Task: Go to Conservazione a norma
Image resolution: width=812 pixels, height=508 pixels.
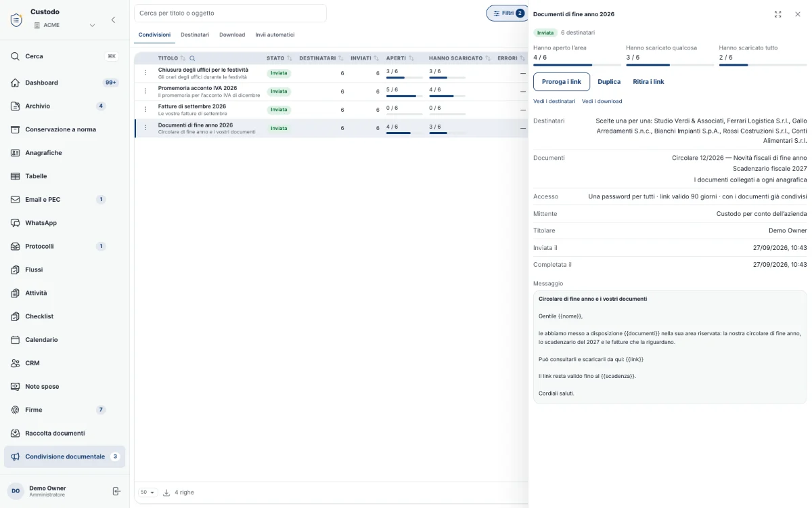Action: 64,129
